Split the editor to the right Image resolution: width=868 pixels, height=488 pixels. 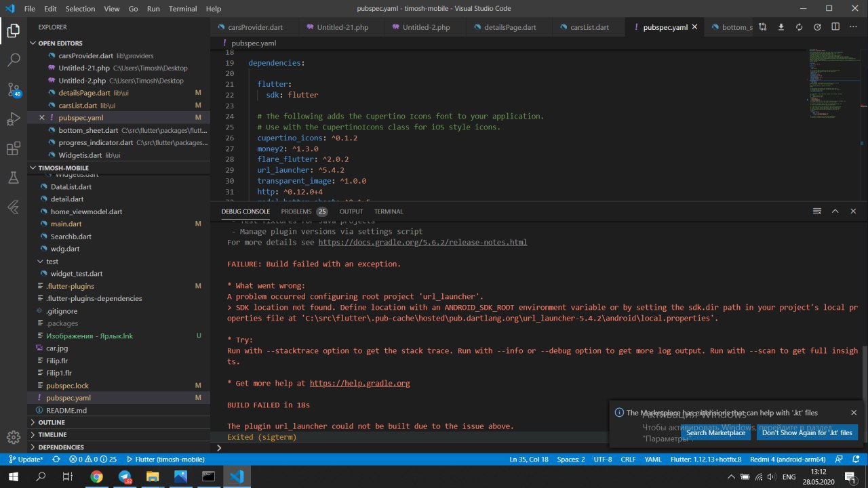(835, 27)
